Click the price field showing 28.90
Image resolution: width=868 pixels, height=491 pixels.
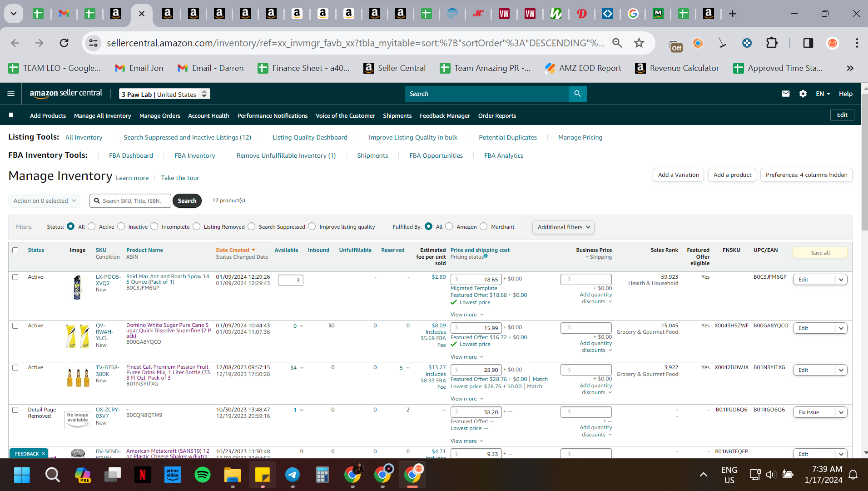point(476,370)
